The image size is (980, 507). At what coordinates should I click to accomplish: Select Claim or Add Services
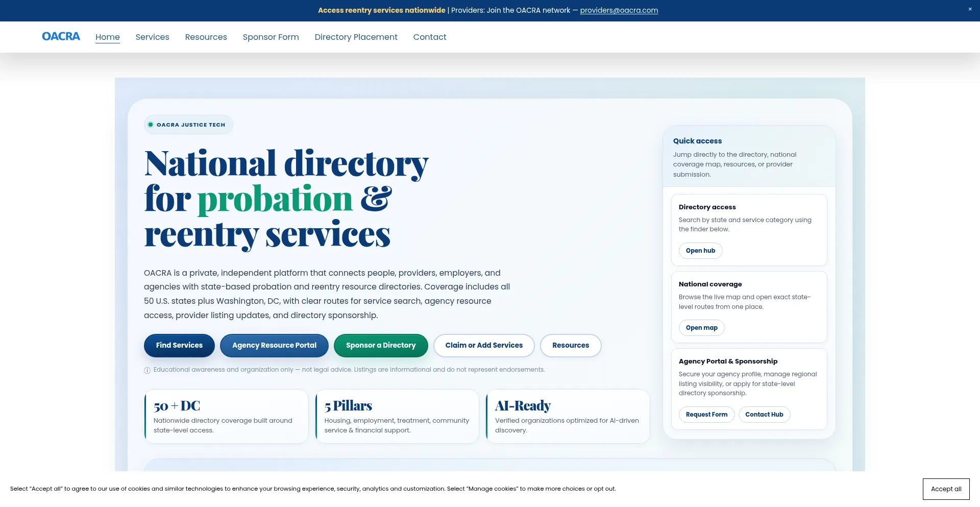[x=484, y=346]
